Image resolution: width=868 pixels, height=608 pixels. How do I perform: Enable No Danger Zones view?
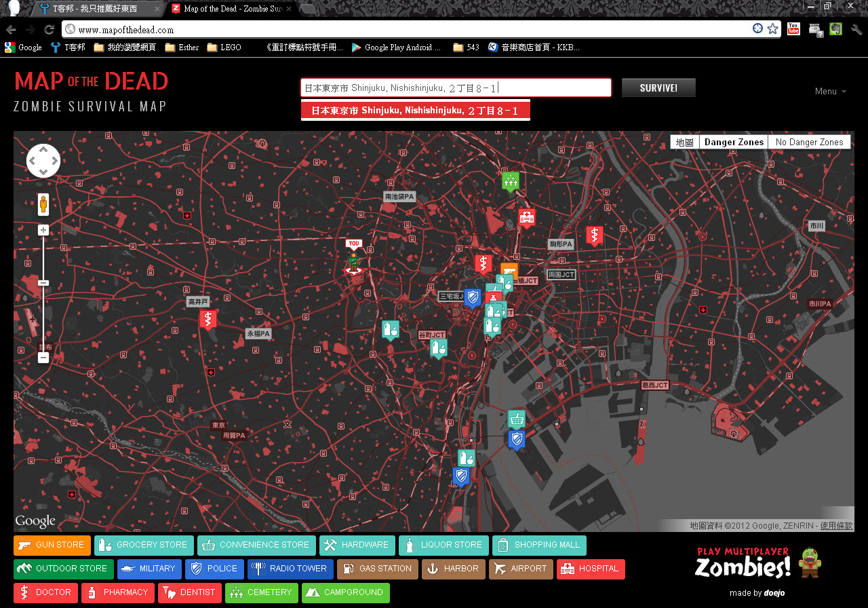809,142
